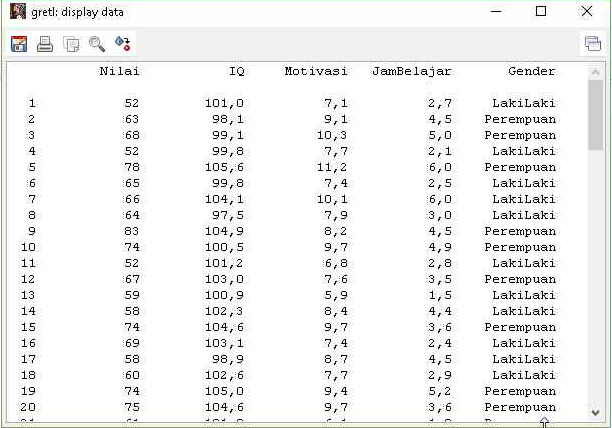Click the Save data toolbar icon
This screenshot has width=612, height=428.
19,44
